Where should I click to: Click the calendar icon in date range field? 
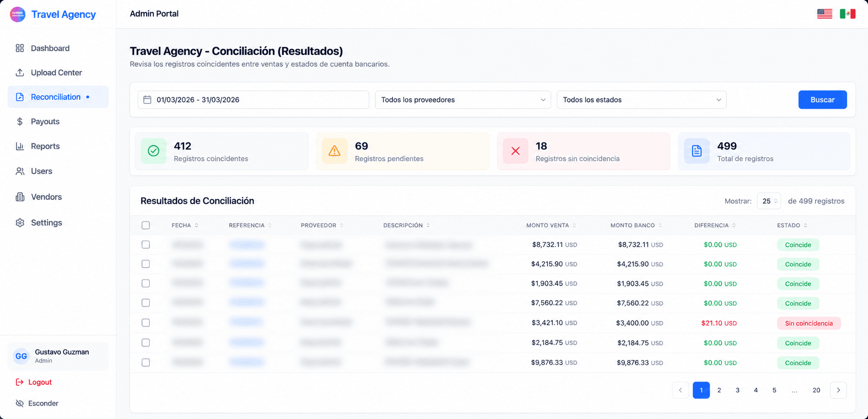147,100
